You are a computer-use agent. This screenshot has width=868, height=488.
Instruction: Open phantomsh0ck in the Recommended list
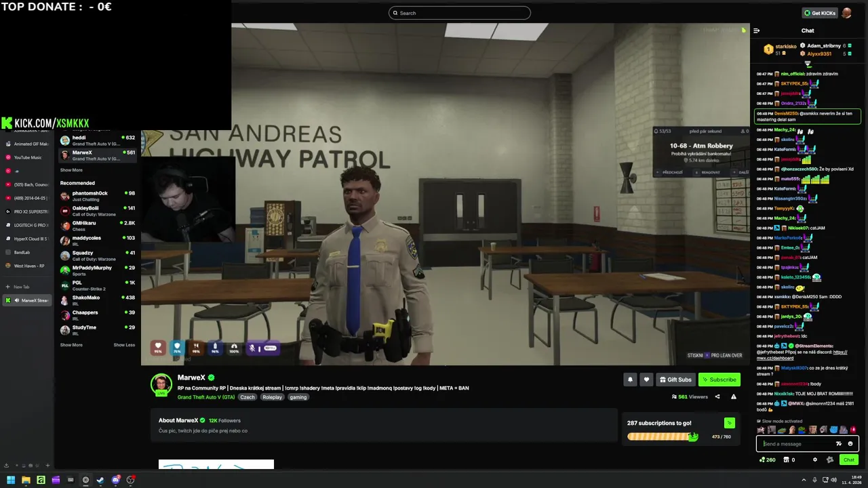pos(98,196)
